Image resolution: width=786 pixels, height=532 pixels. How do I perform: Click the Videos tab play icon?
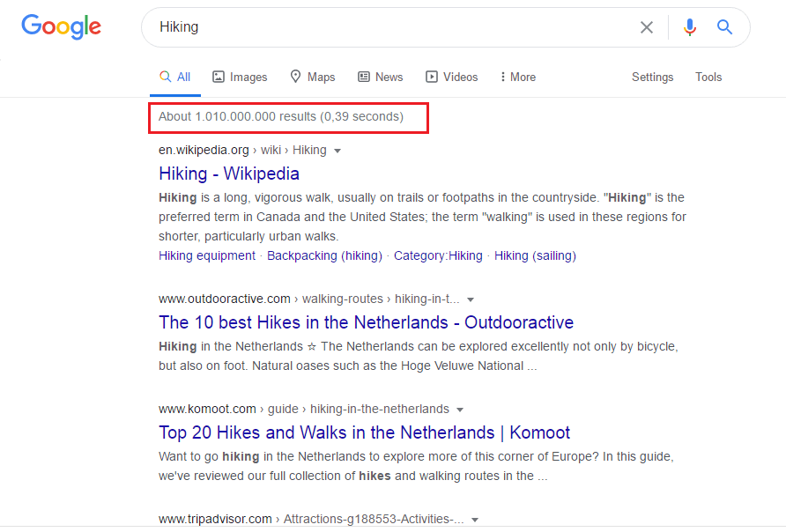(x=431, y=77)
